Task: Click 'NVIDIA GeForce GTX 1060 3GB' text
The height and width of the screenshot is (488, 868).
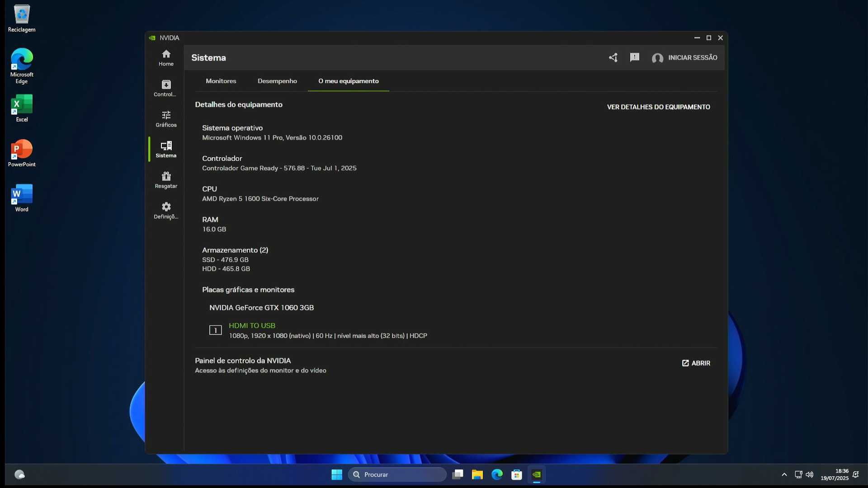Action: click(x=261, y=308)
